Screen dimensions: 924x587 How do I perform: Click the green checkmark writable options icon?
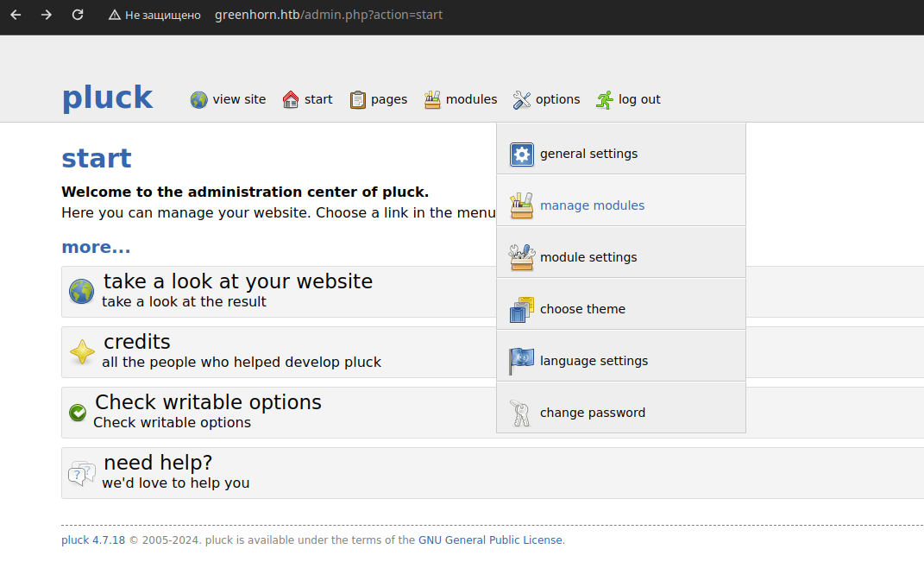point(78,413)
